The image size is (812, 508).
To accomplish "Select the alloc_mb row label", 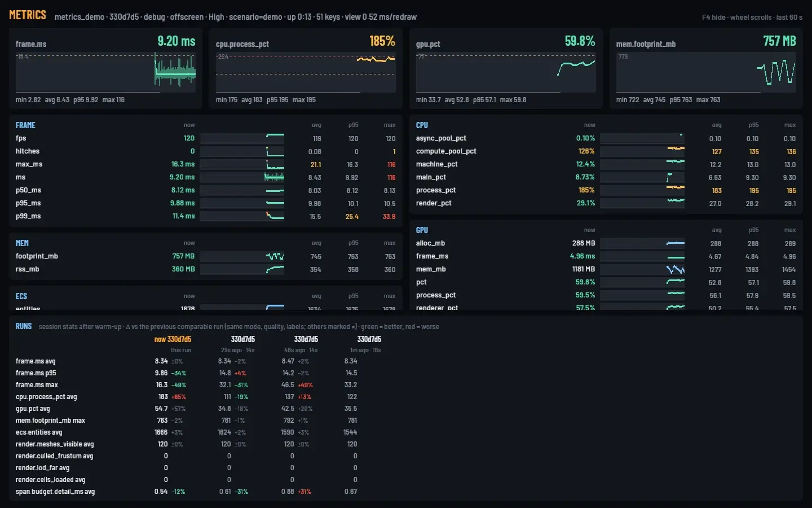I will tap(430, 243).
